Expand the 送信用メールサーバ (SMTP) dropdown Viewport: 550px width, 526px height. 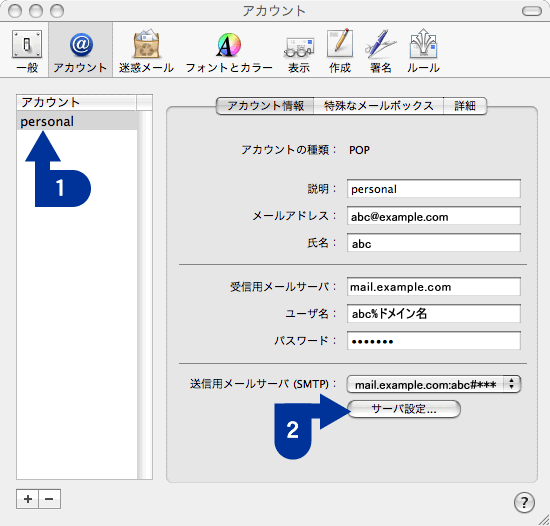pos(434,384)
